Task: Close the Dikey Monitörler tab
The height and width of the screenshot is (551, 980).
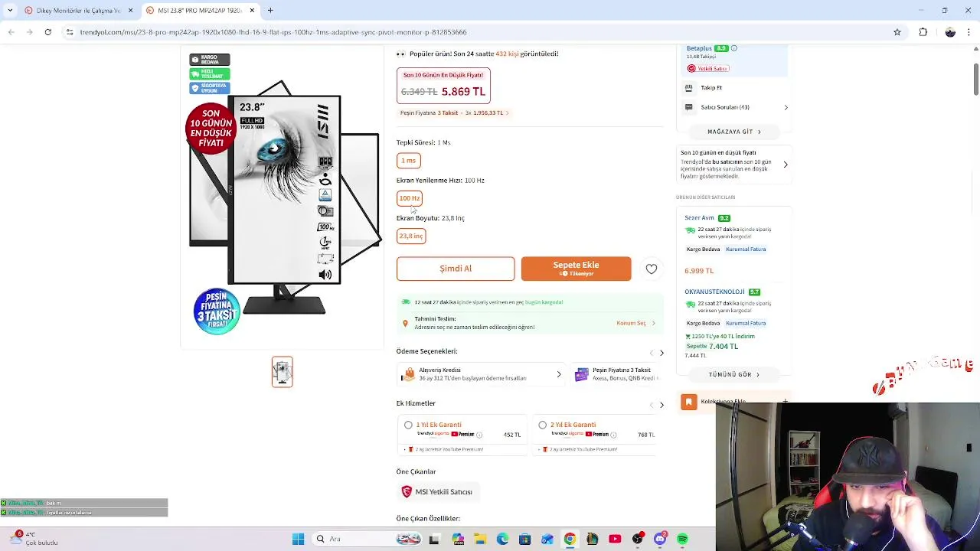Action: (x=130, y=10)
